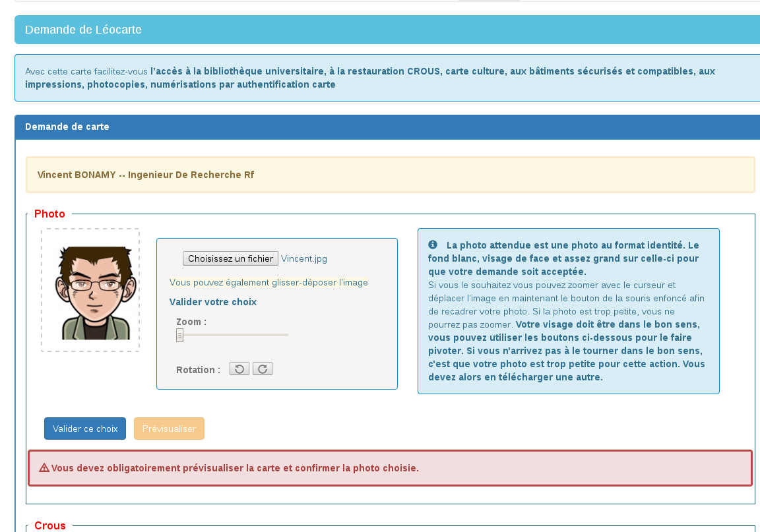760x532 pixels.
Task: Rotate the photo counter-clockwise
Action: click(x=239, y=369)
